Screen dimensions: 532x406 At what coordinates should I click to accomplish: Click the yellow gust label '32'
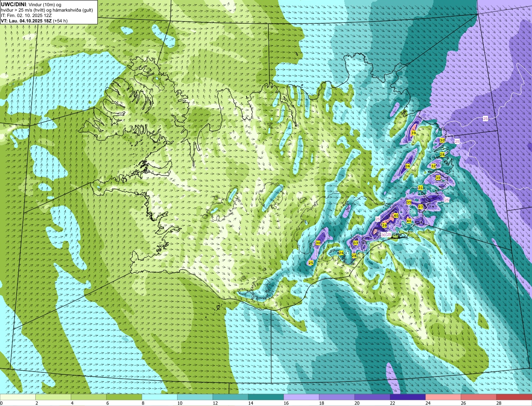click(433, 166)
